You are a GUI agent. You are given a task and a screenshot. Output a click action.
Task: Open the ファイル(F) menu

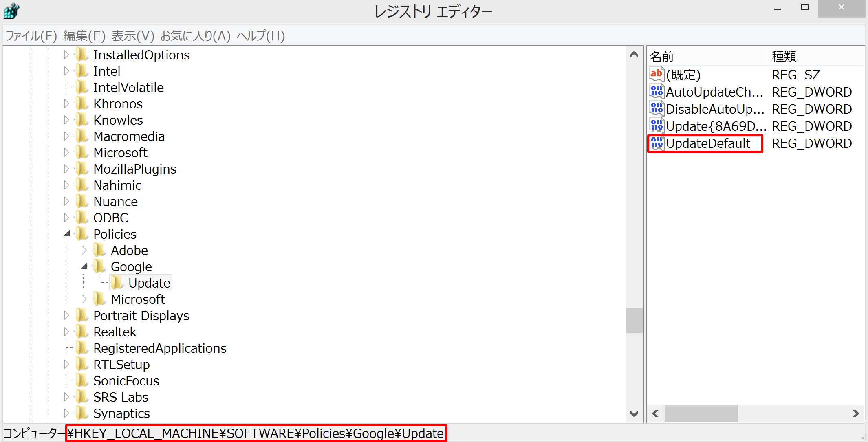click(31, 36)
